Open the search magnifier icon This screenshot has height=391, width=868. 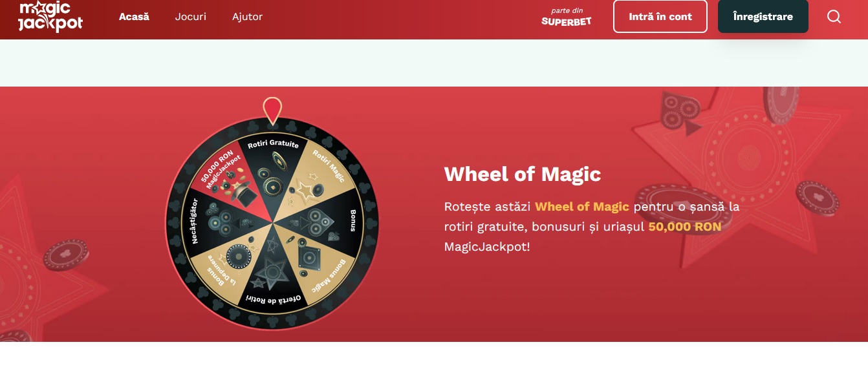(x=834, y=17)
